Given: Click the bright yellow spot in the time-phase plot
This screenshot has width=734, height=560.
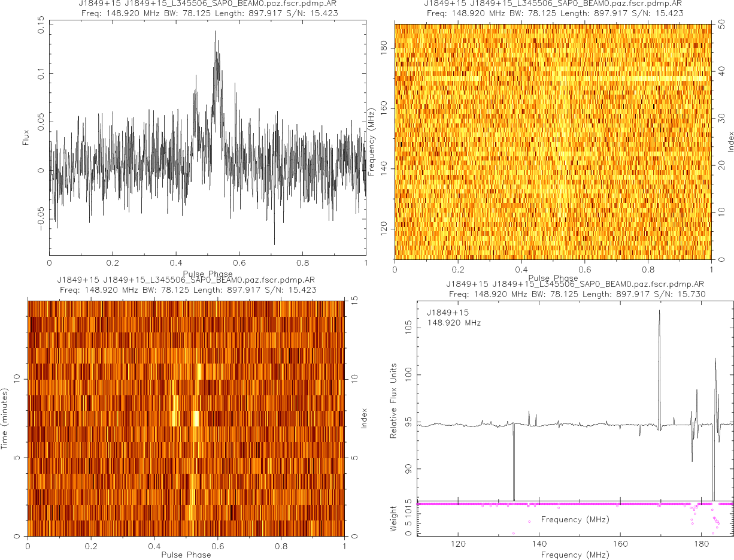Looking at the screenshot, I should click(x=196, y=417).
